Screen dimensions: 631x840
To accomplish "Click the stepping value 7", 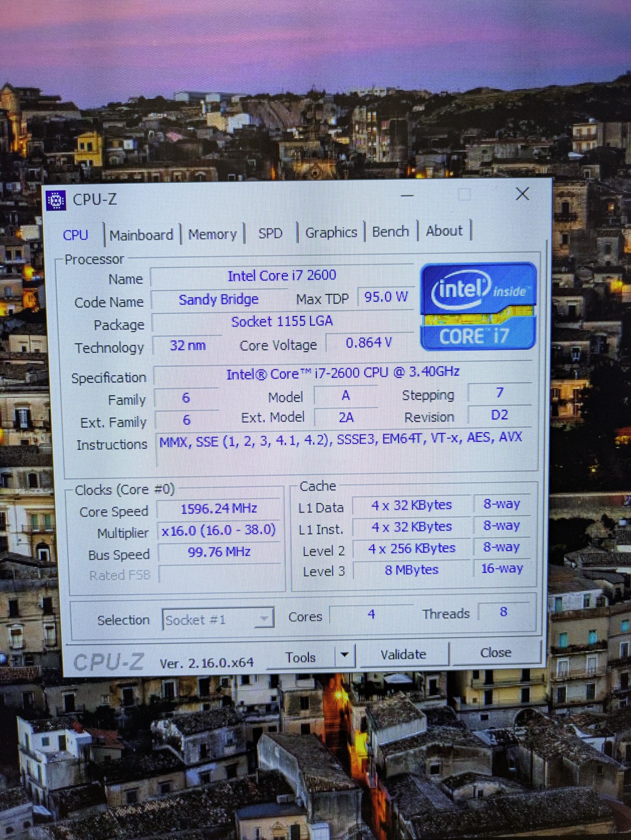I will click(x=499, y=393).
